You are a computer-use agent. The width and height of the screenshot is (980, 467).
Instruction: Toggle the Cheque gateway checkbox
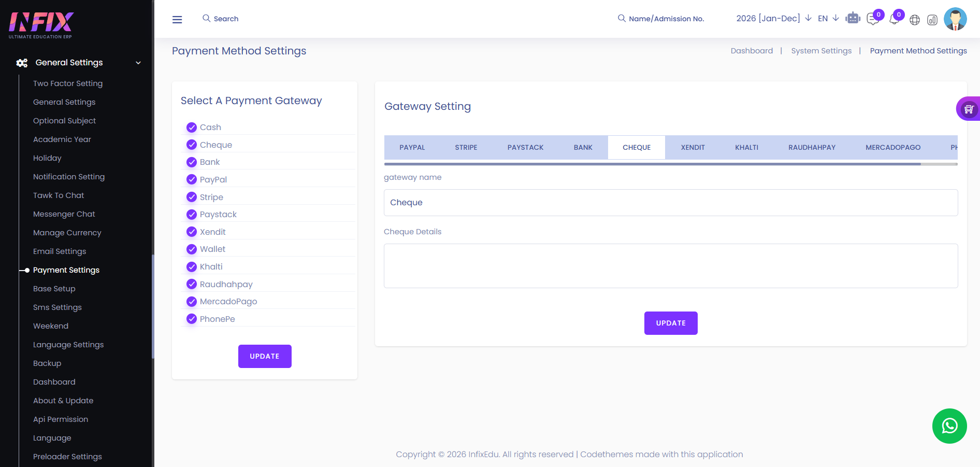192,145
